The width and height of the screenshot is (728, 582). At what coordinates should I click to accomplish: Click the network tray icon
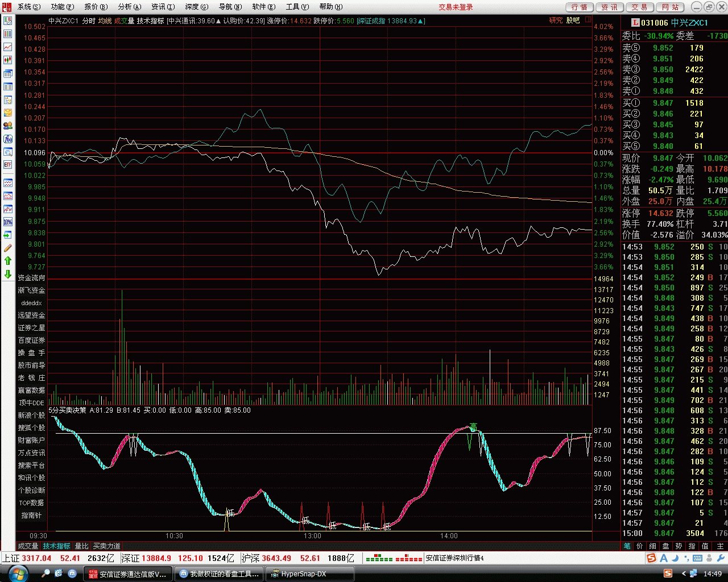[x=693, y=573]
